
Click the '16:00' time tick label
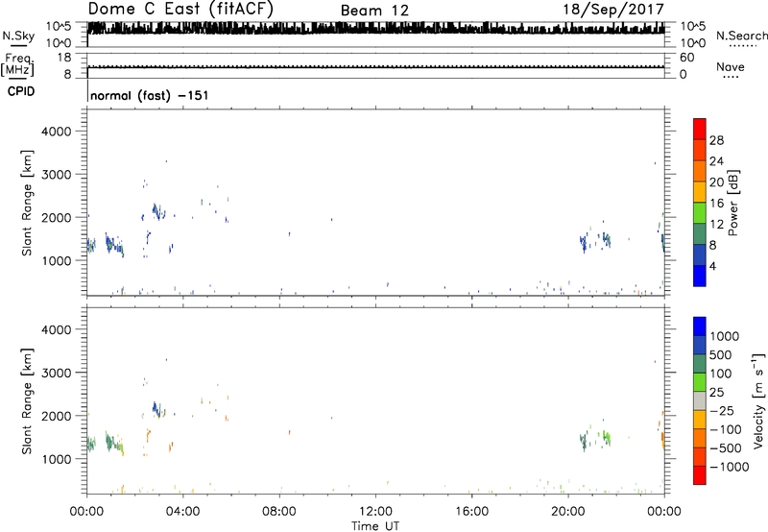point(471,512)
